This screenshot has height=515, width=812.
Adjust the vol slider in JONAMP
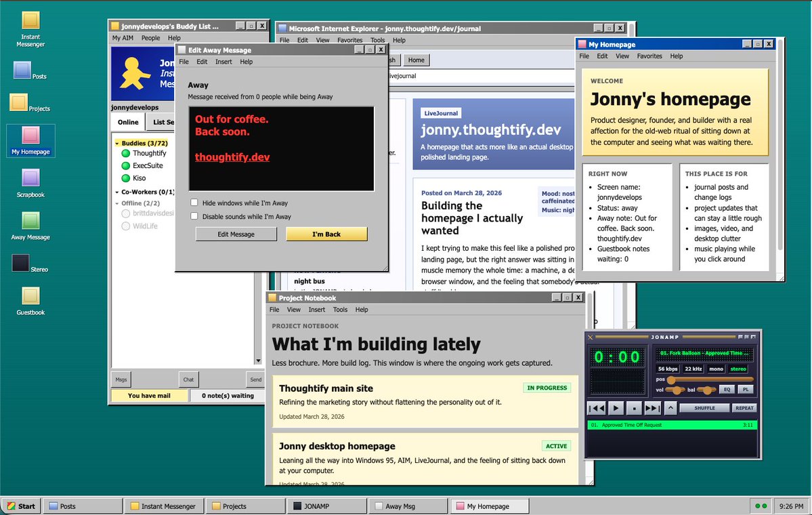pyautogui.click(x=675, y=390)
